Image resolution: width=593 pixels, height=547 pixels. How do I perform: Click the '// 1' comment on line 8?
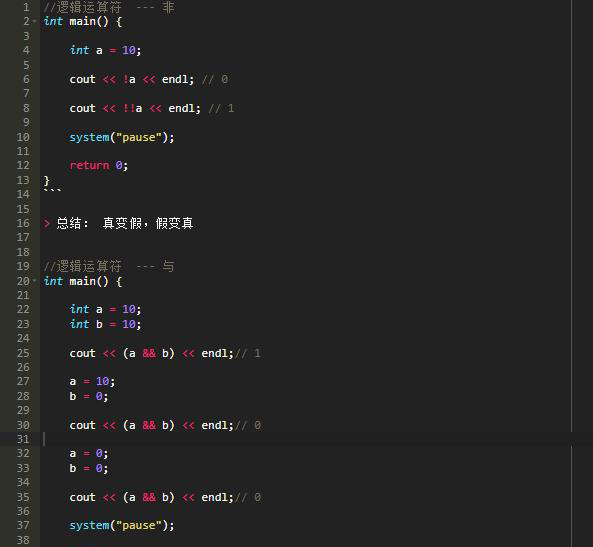pos(221,109)
